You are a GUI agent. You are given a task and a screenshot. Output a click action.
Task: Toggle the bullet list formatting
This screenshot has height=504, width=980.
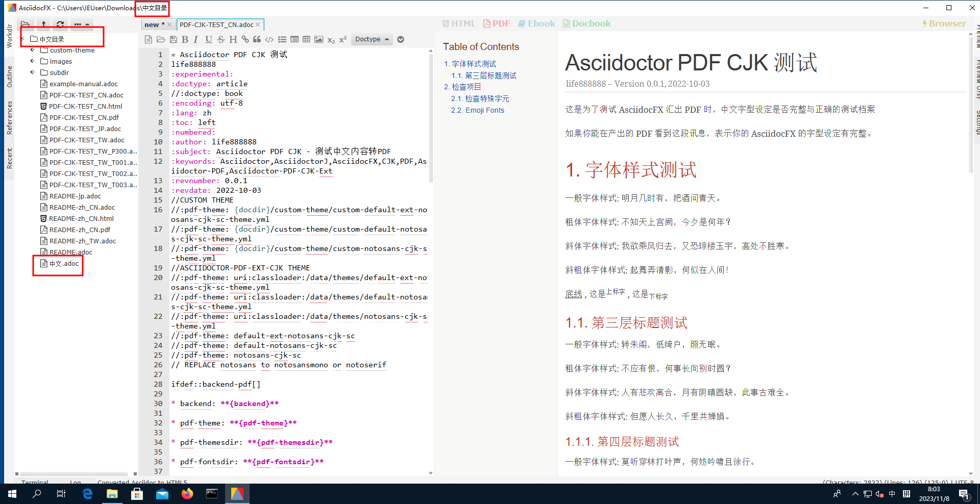(x=282, y=39)
